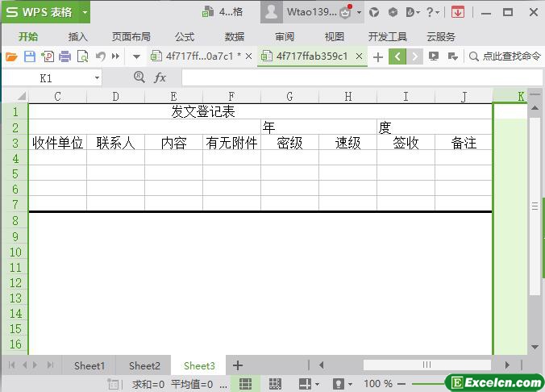Viewport: 545px width, 392px height.
Task: Click the fx insert function icon
Action: coord(160,77)
